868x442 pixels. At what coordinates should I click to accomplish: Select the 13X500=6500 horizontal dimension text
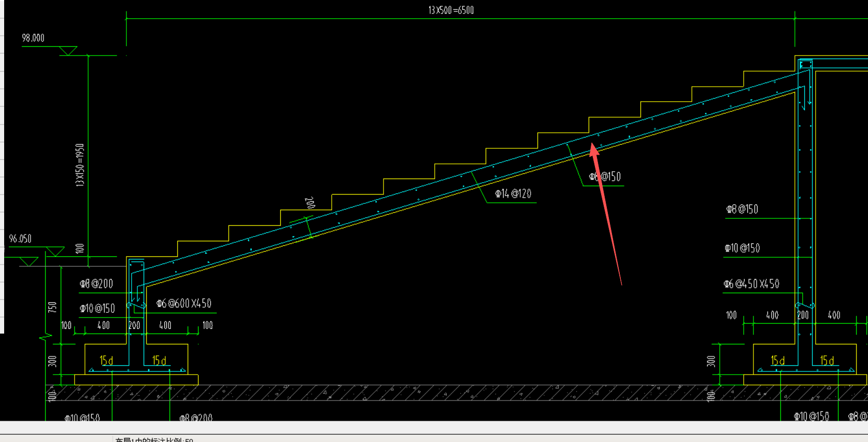[451, 10]
